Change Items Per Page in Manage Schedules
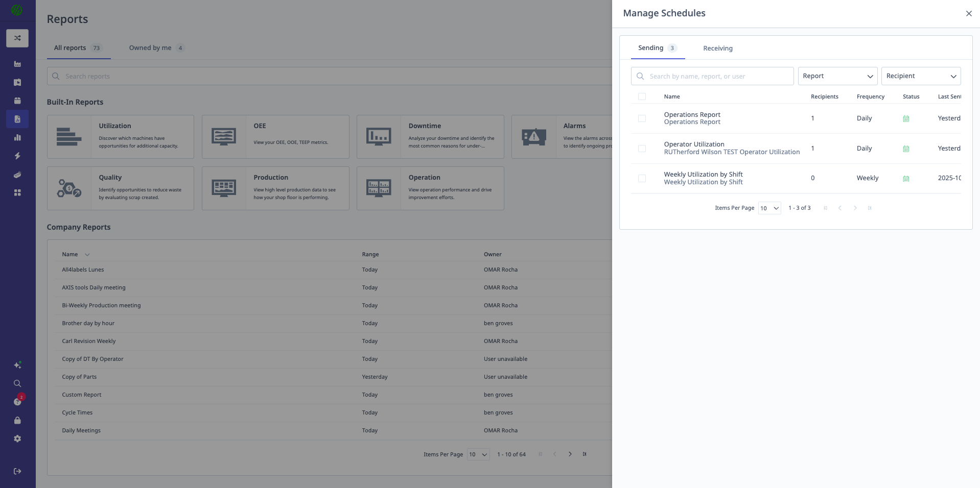The image size is (980, 488). [x=768, y=208]
